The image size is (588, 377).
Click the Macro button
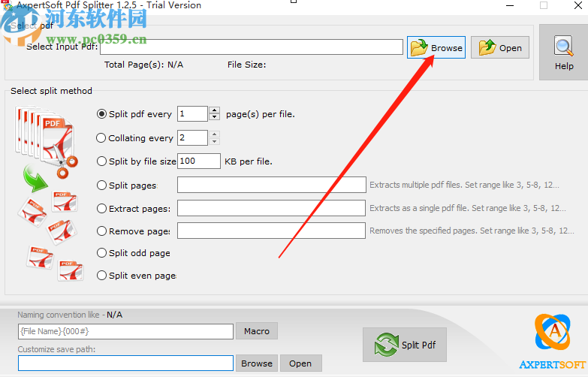[257, 331]
